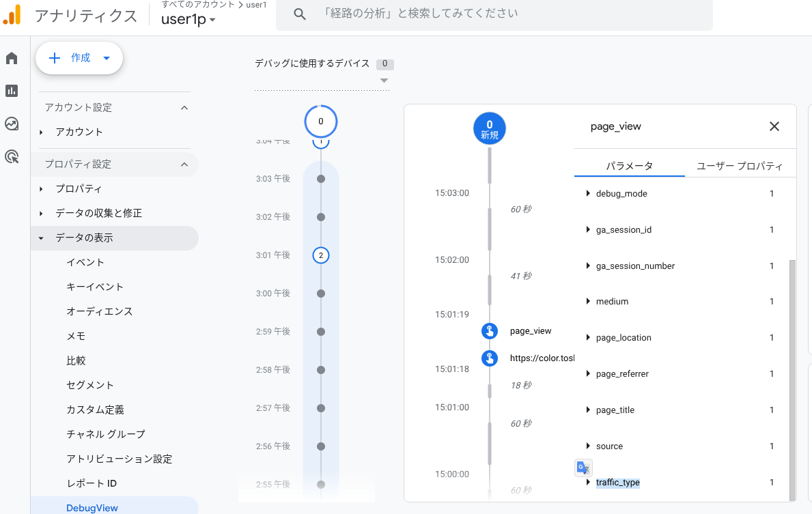Expand the ga_session_number parameter
Viewport: 812px width, 514px height.
click(588, 266)
